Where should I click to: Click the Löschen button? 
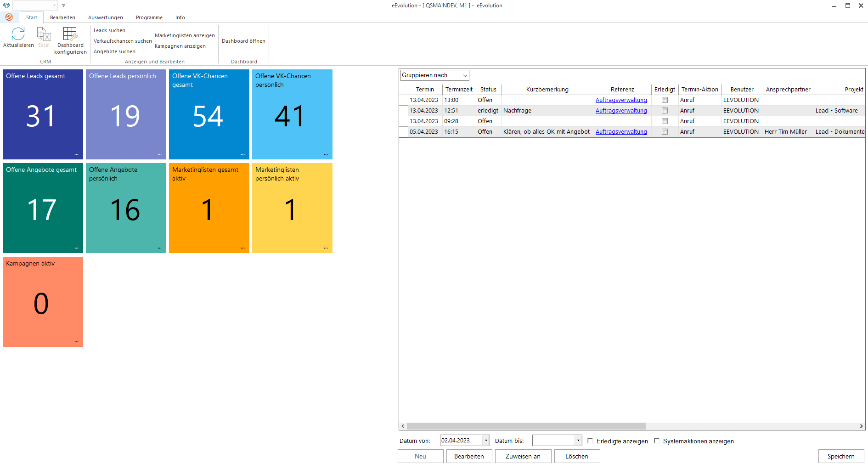pos(577,456)
